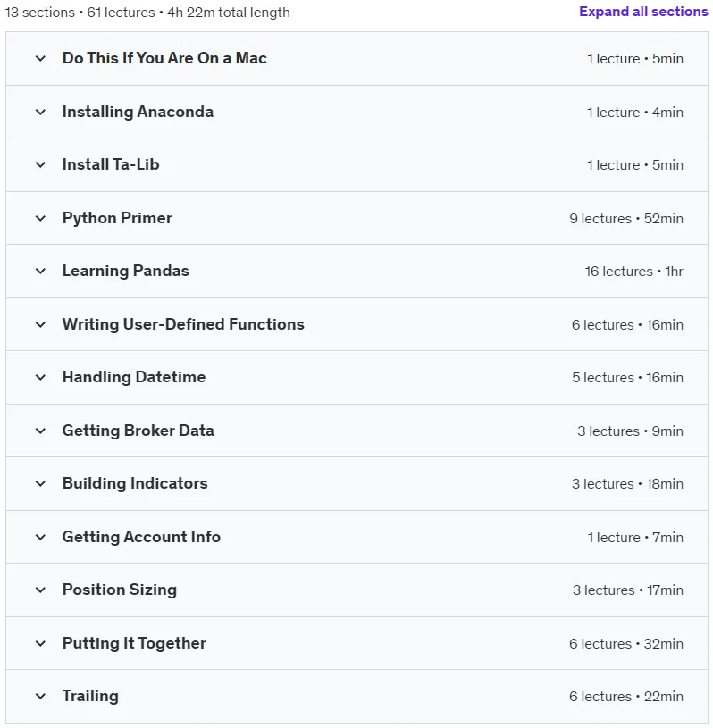
Task: Expand Building Indicators chevron arrow
Action: tap(40, 484)
